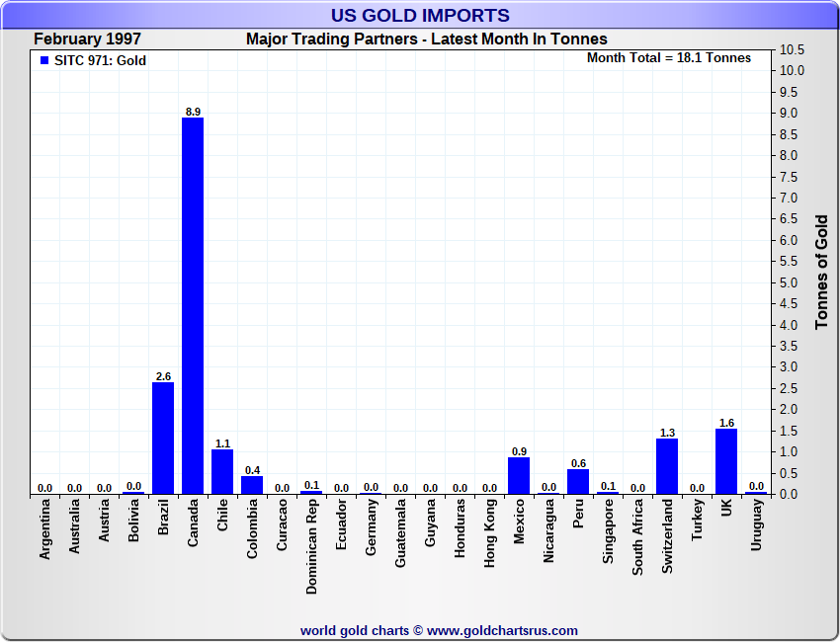Click the February 1997 date label
The height and width of the screenshot is (642, 840).
87,40
